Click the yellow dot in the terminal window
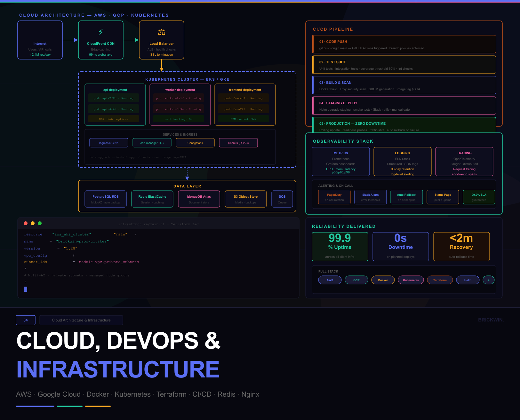Image resolution: width=520 pixels, height=420 pixels. point(33,223)
